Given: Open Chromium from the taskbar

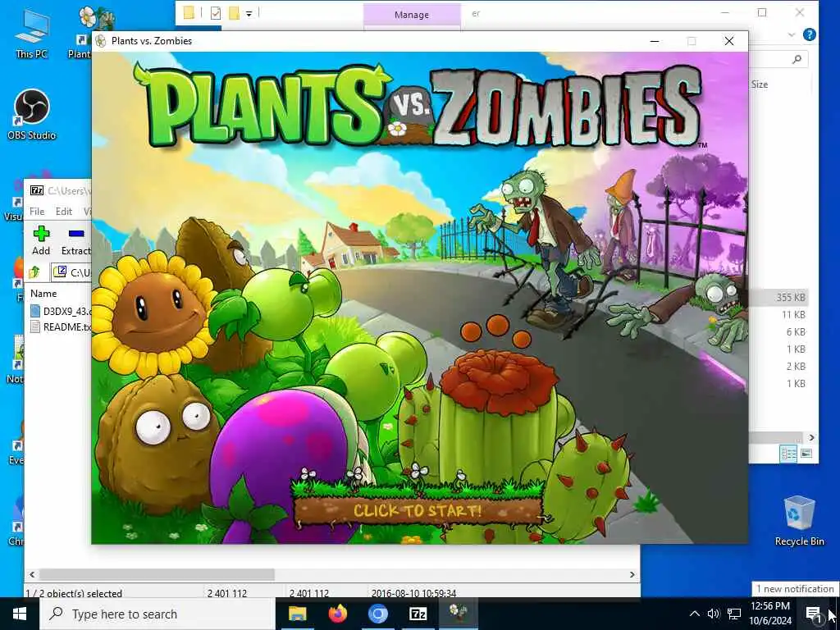Looking at the screenshot, I should click(x=377, y=614).
